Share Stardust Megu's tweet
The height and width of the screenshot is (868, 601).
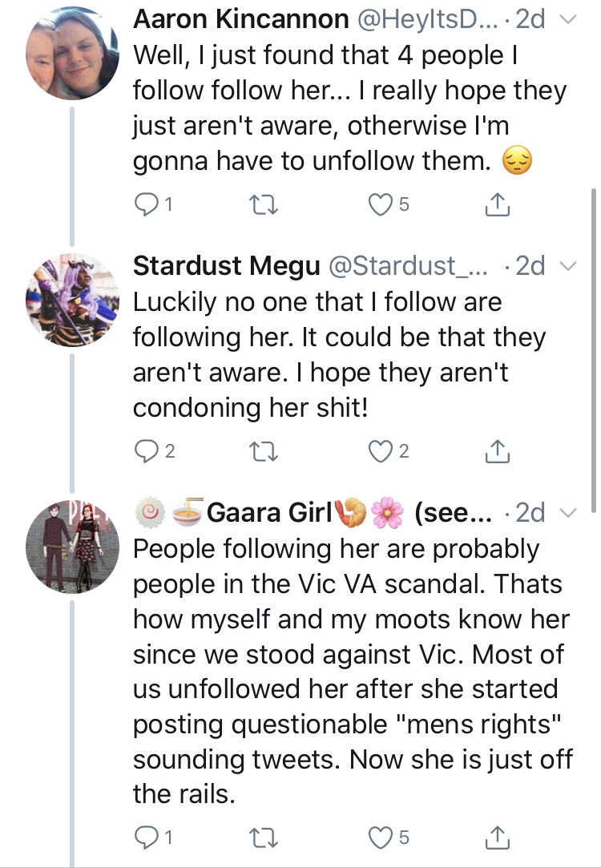pos(497,450)
